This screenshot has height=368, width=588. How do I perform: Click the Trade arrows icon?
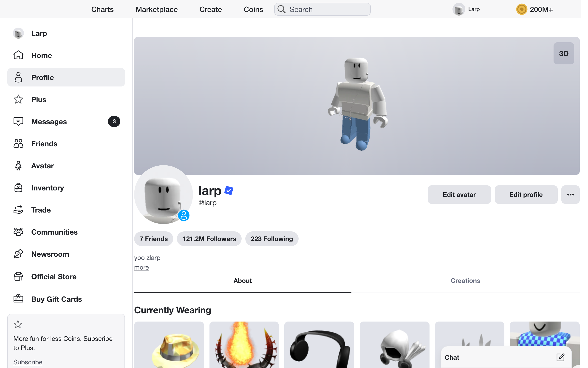click(18, 210)
